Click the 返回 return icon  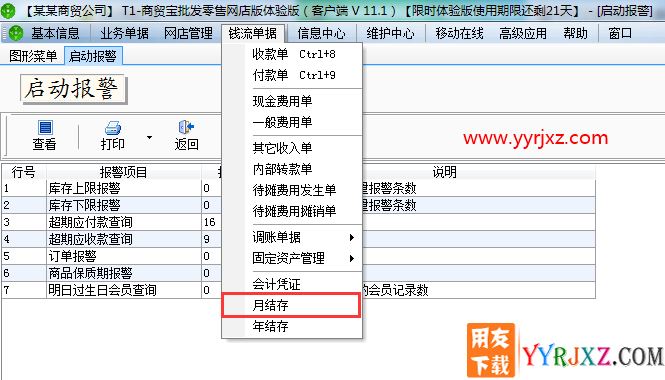tap(186, 127)
